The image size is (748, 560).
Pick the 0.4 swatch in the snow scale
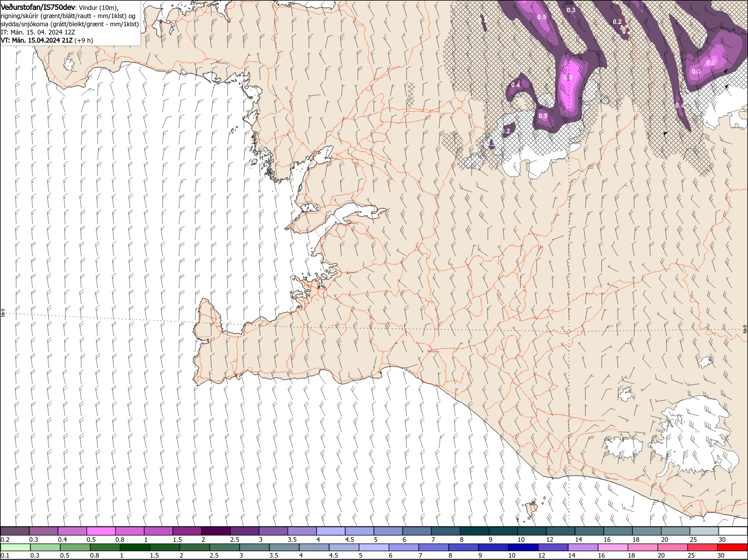tap(72, 531)
